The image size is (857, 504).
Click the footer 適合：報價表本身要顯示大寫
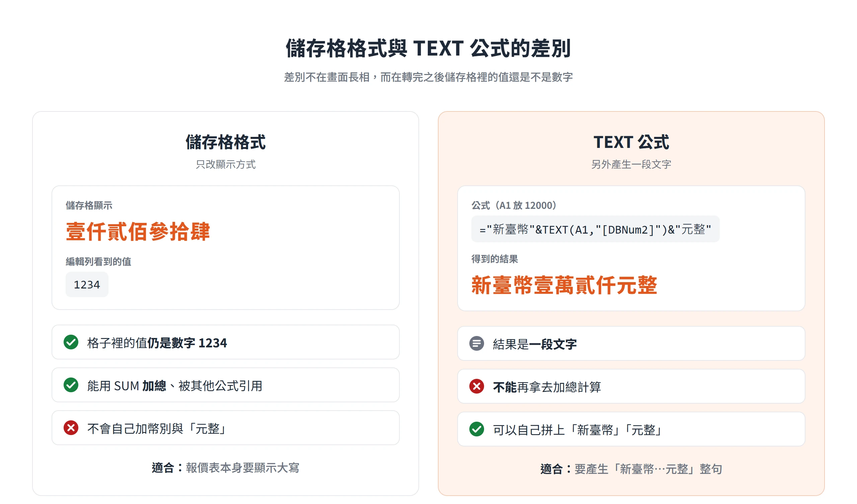coord(226,468)
